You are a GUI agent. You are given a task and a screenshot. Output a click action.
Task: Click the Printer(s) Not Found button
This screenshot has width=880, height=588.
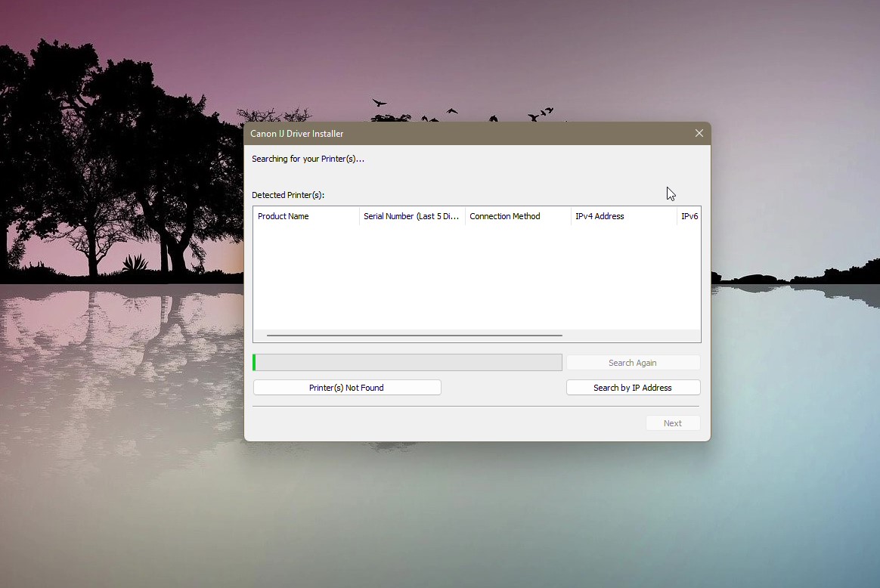pos(347,388)
